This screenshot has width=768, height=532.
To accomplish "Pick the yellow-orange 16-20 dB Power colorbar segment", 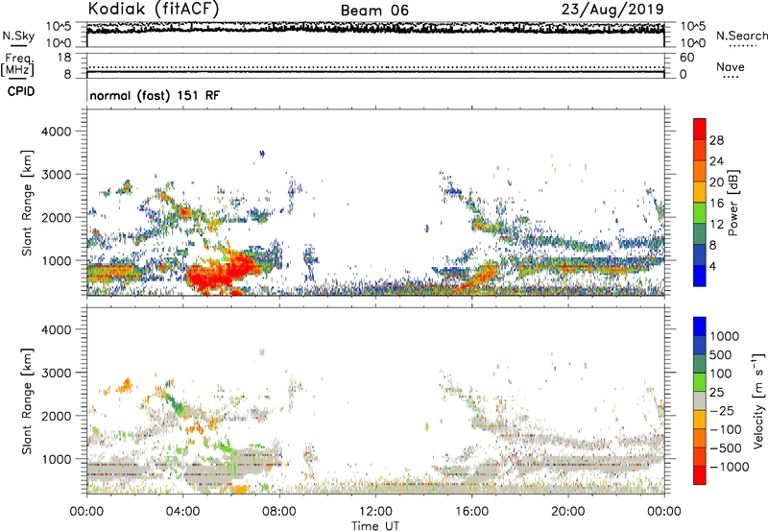I will point(700,192).
